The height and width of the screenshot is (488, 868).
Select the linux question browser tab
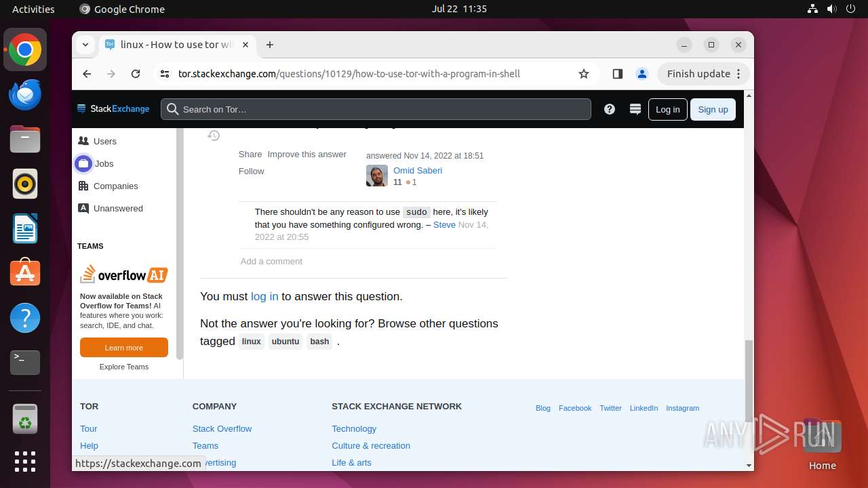click(x=170, y=45)
